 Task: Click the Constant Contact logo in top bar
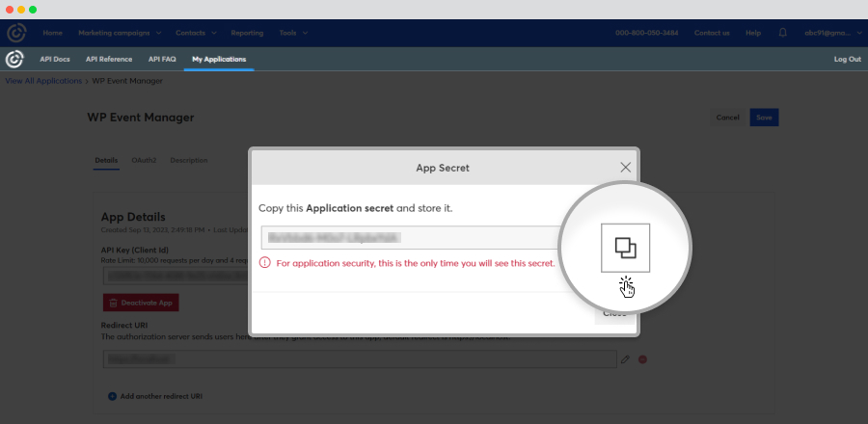[x=16, y=33]
